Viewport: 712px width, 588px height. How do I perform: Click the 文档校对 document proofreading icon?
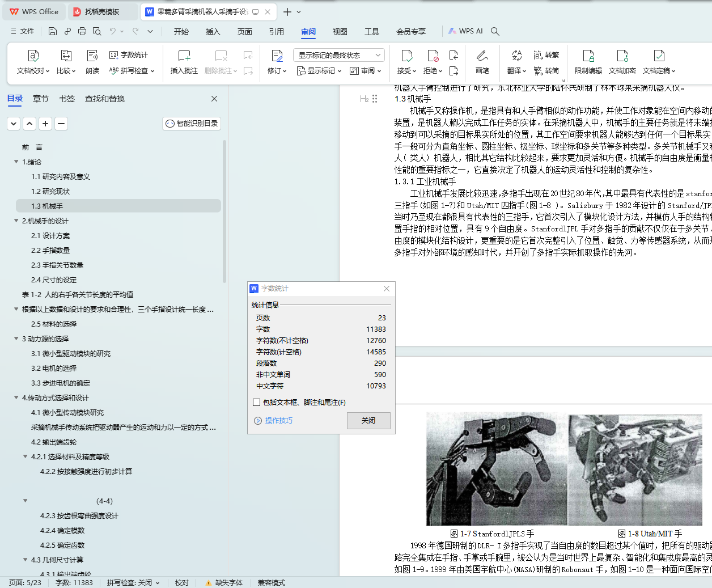click(33, 56)
